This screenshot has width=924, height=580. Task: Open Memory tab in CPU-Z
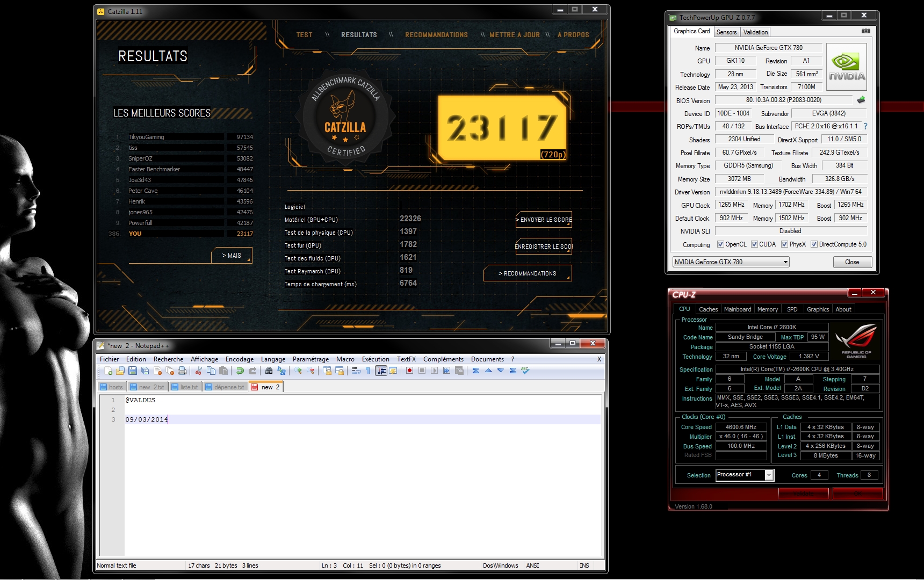pos(768,309)
